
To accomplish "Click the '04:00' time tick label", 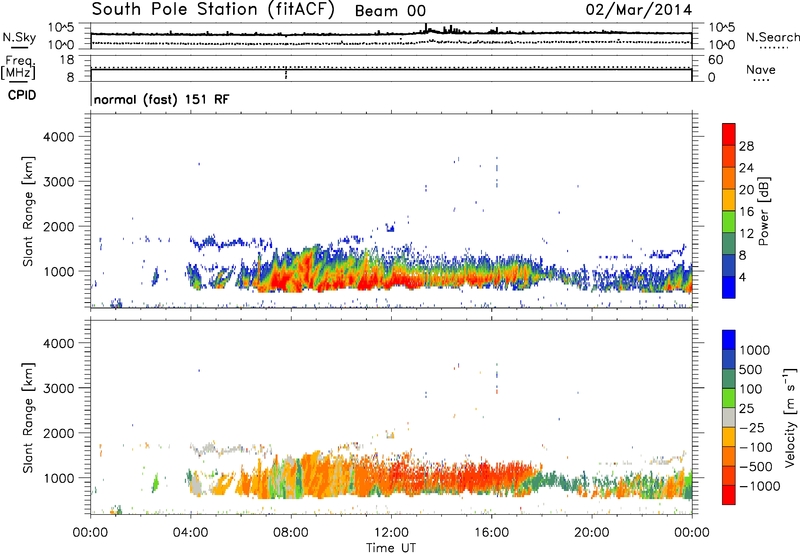I will pos(190,533).
